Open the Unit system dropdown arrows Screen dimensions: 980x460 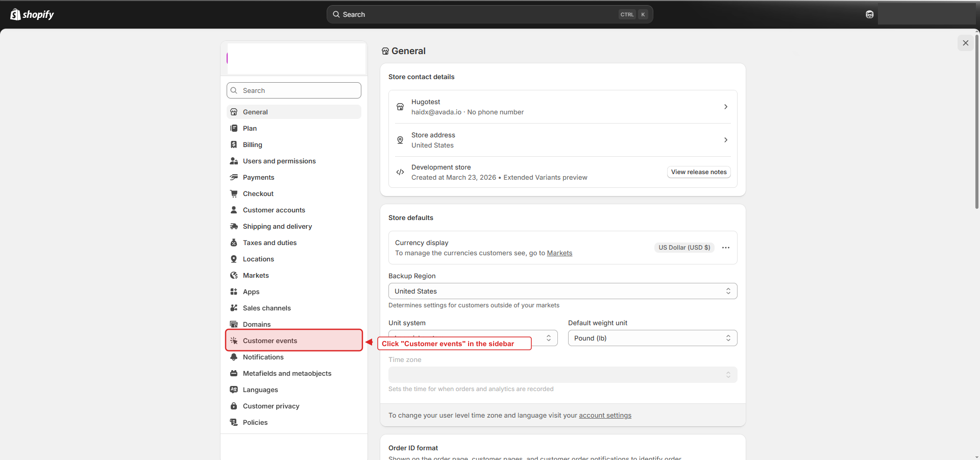pyautogui.click(x=549, y=338)
